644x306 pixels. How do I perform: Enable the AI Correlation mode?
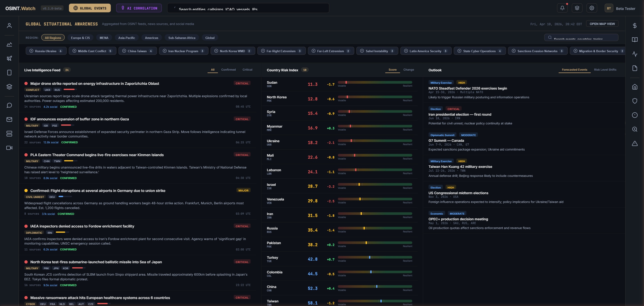click(x=139, y=8)
